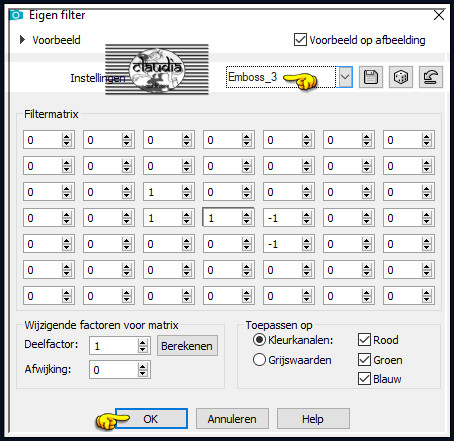This screenshot has width=454, height=441.
Task: Open Help for the filter dialog
Action: point(313,419)
